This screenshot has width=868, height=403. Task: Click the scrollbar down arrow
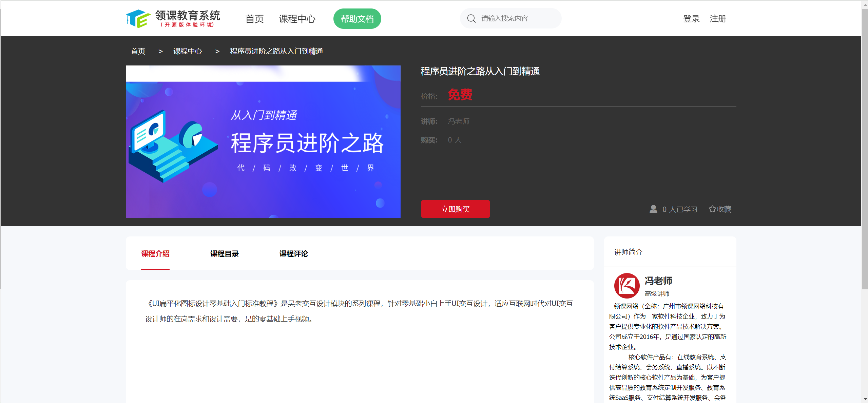(x=865, y=399)
